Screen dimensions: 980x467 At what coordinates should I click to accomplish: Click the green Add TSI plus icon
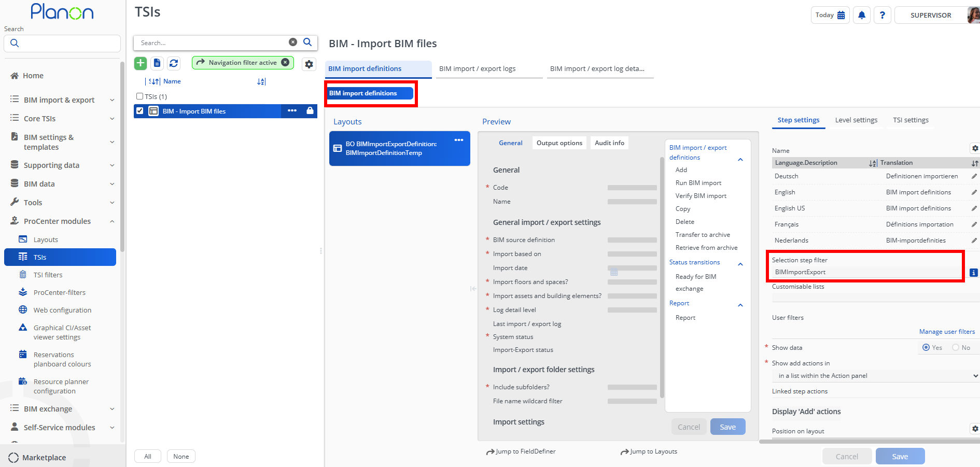point(141,63)
